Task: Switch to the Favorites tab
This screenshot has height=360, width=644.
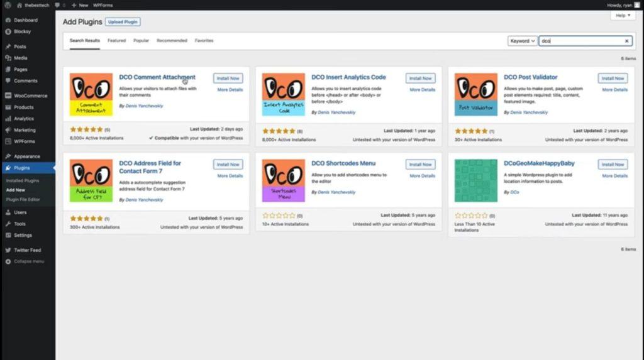Action: (204, 41)
